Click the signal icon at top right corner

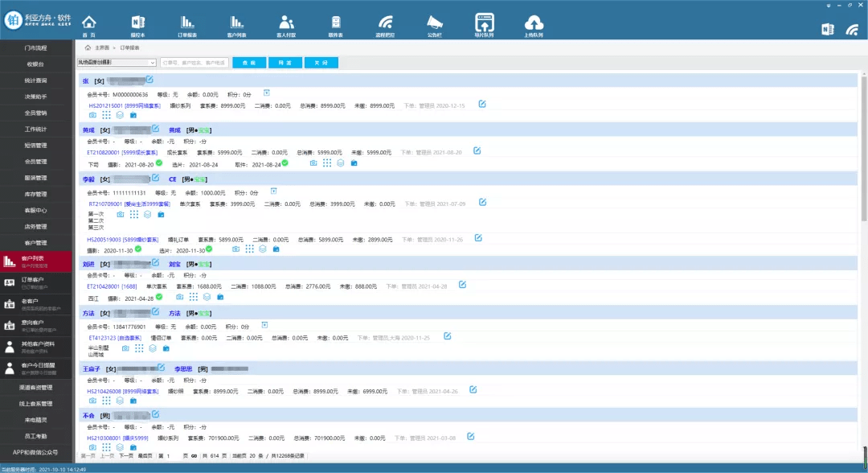[x=853, y=29]
